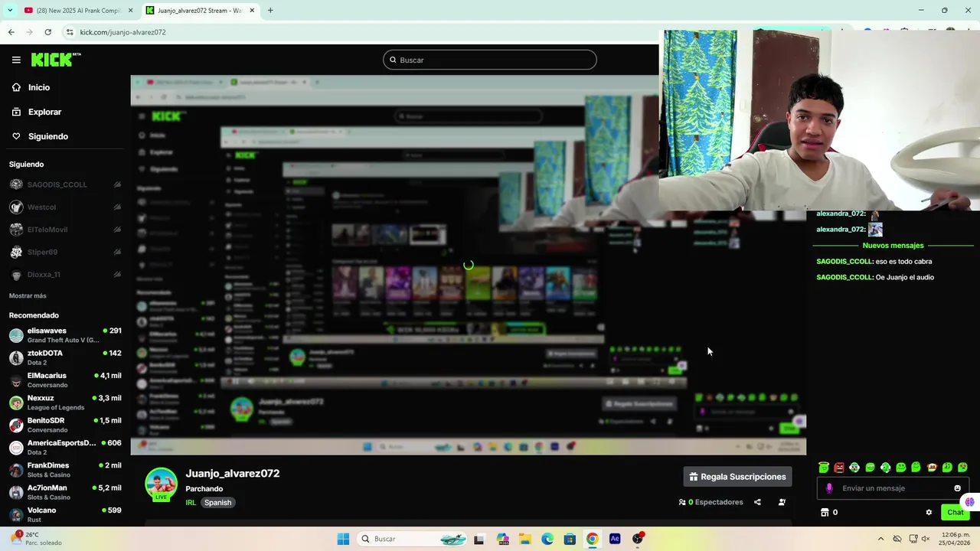980x551 pixels.
Task: Click alexandra_072 emote image in chat
Action: coord(875,230)
